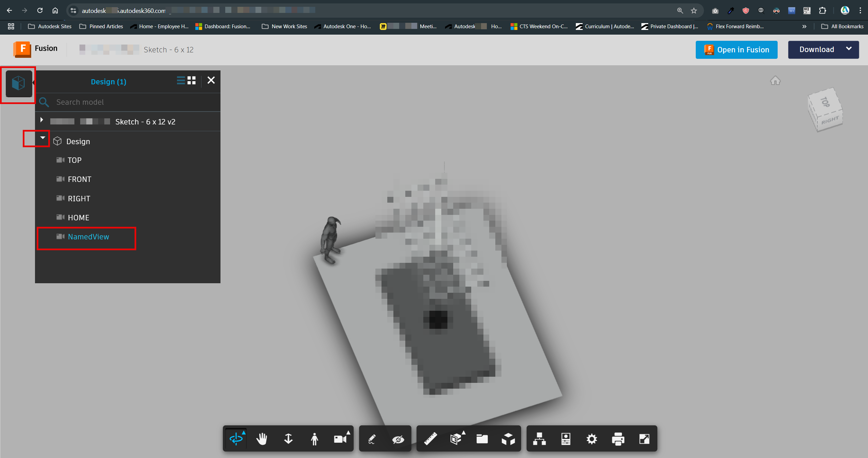Switch Design panel to grid view
This screenshot has width=868, height=458.
point(191,81)
